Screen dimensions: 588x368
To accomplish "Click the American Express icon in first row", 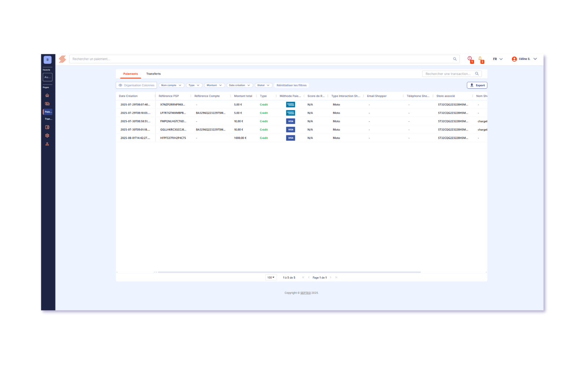I will (x=290, y=105).
